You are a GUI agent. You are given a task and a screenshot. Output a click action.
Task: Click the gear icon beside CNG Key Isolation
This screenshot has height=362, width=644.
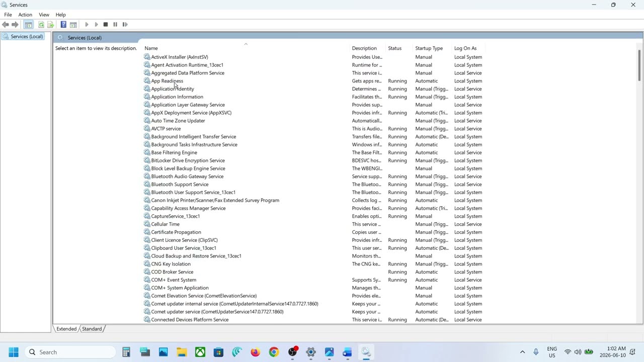(147, 264)
